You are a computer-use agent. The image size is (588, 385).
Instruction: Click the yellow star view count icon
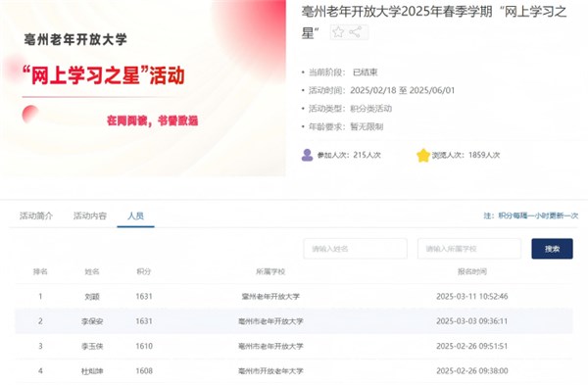423,155
